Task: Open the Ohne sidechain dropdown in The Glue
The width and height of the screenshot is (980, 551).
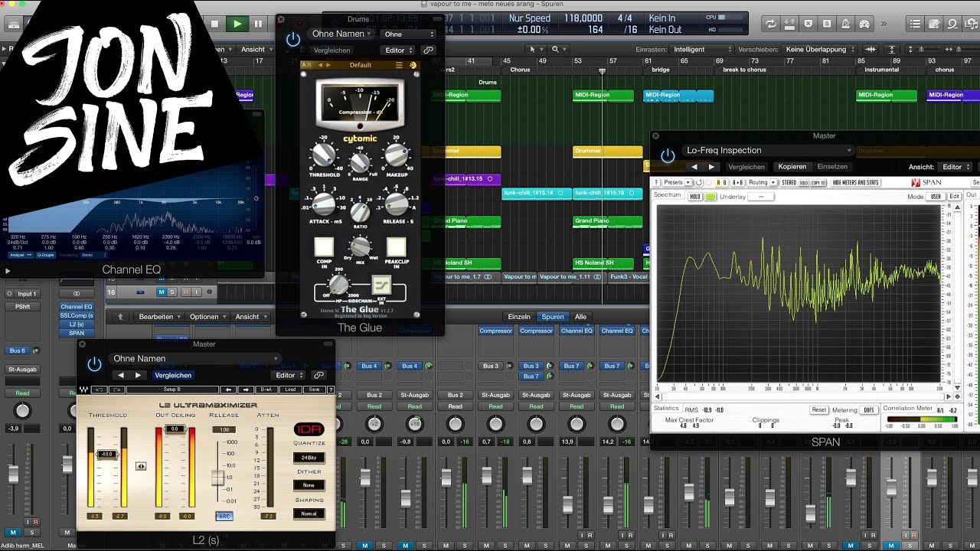Action: (x=408, y=34)
